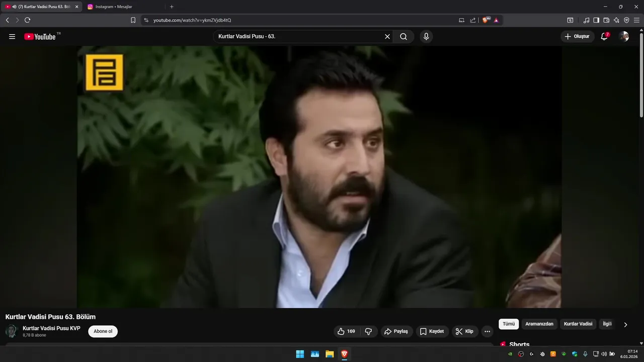This screenshot has height=362, width=644.
Task: Reload the current page
Action: (28, 20)
